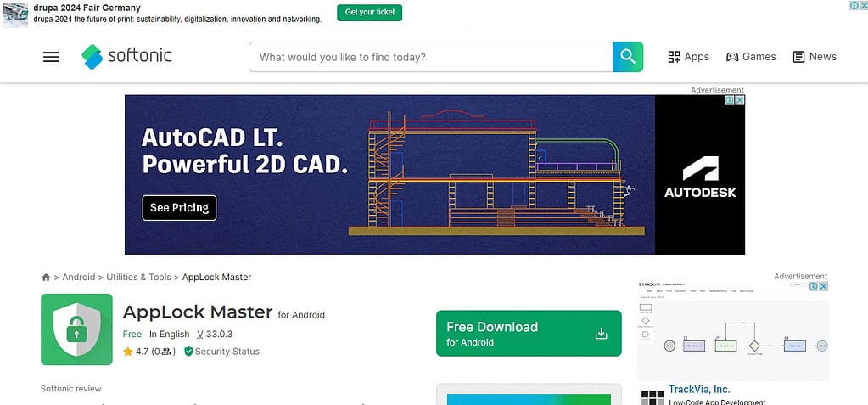Click AppLock Master breadcrumb text
The image size is (868, 405).
click(x=216, y=277)
